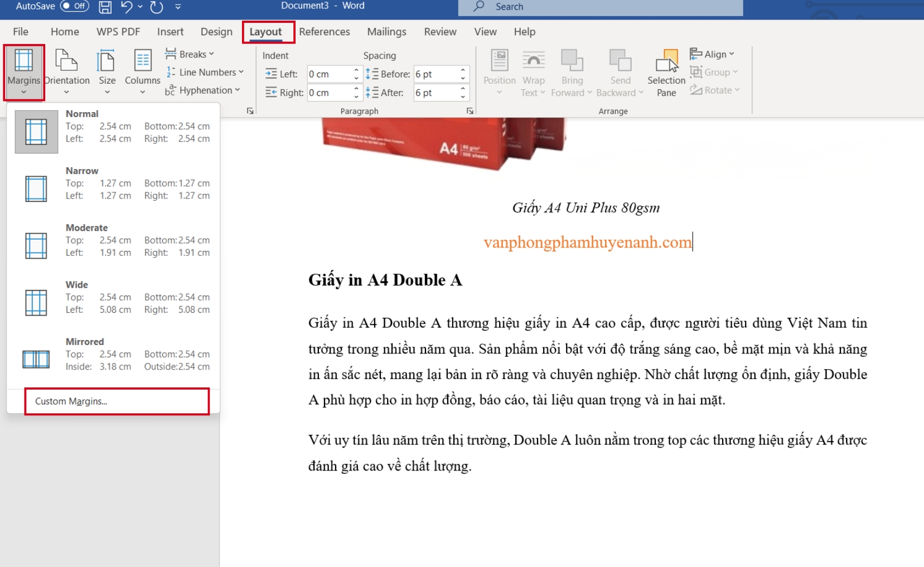This screenshot has height=567, width=924.
Task: Click the Spacing After value field
Action: (x=436, y=93)
